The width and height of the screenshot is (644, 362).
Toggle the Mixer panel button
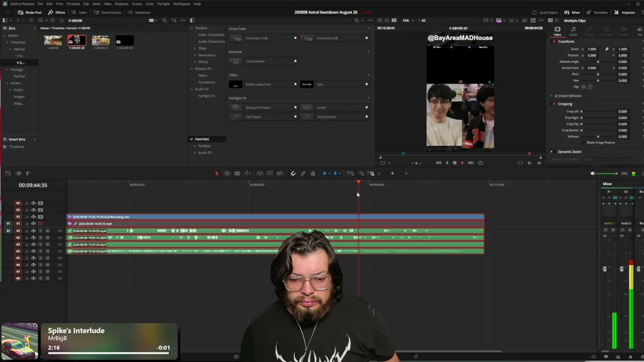[573, 13]
